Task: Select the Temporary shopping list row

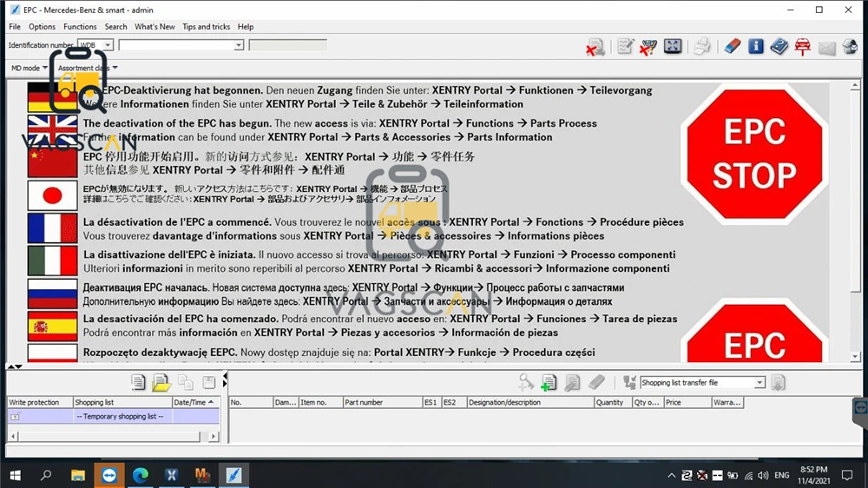Action: tap(114, 416)
